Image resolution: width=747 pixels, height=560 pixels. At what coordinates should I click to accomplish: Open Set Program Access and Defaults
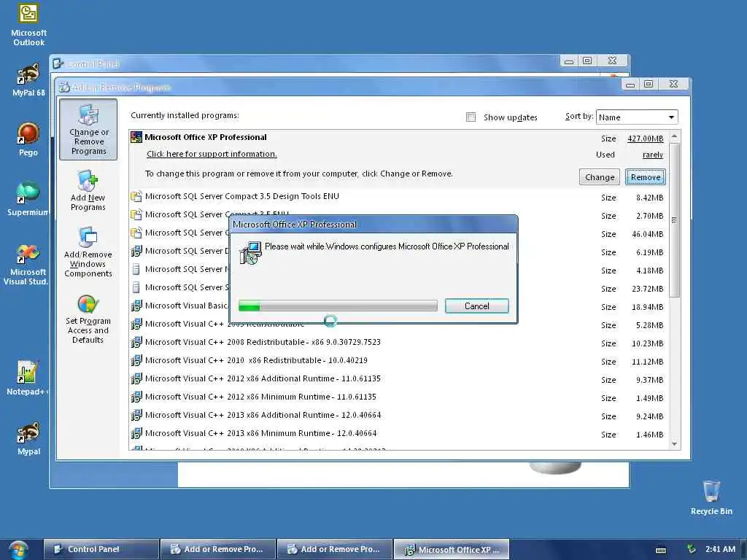88,319
